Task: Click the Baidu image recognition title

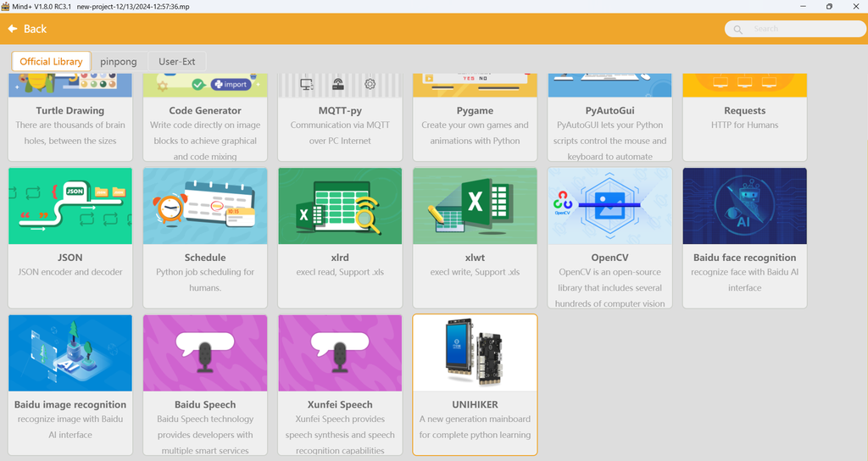Action: click(70, 404)
